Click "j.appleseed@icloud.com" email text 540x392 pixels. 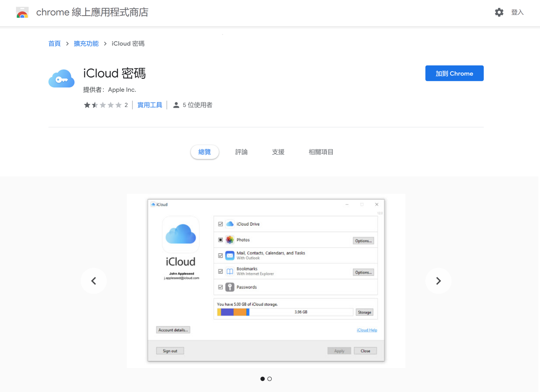tap(181, 278)
